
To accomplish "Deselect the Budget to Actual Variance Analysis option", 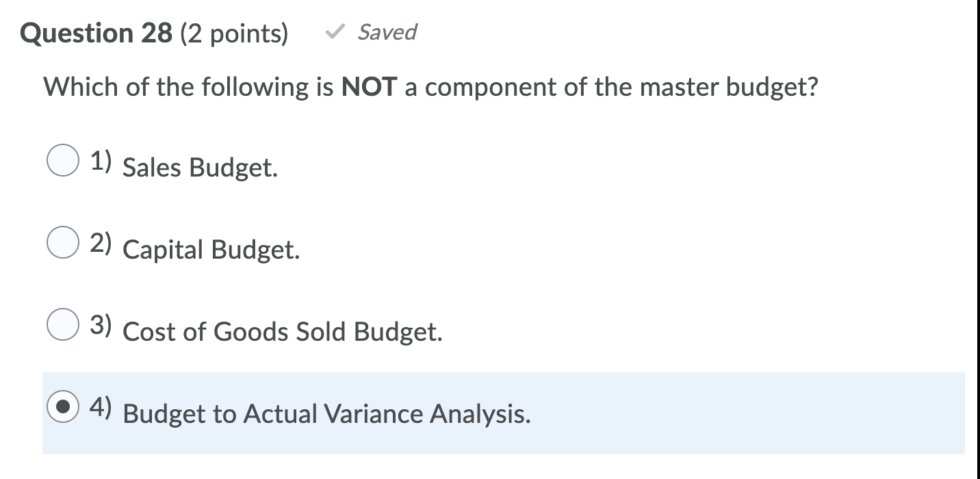I will [62, 406].
